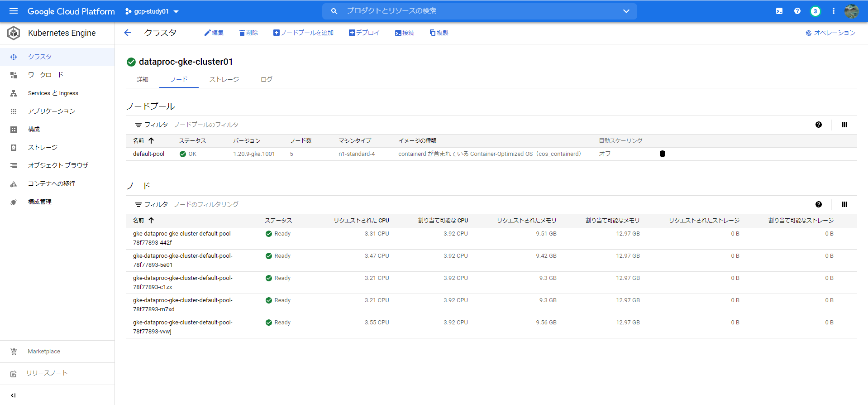The height and width of the screenshot is (405, 868).
Task: Open the three-dot settings menu in header
Action: pyautogui.click(x=834, y=11)
